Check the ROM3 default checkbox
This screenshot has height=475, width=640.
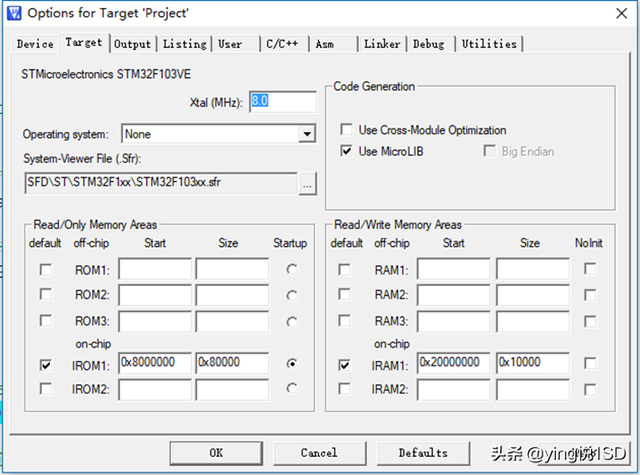[x=46, y=321]
